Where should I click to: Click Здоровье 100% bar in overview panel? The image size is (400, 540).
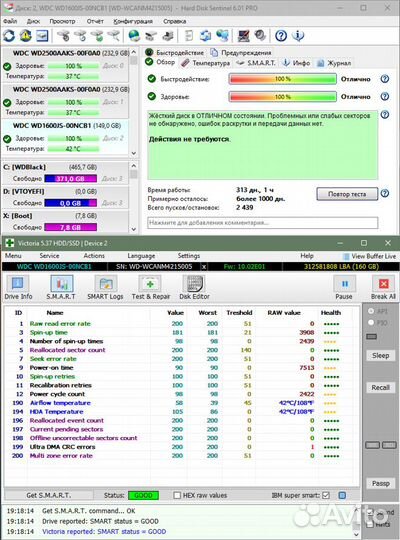point(283,96)
